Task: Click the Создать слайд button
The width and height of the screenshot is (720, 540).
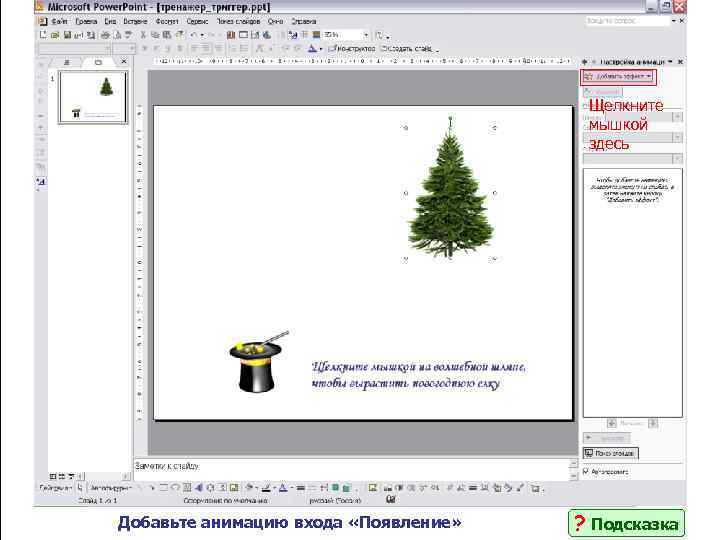Action: (408, 48)
